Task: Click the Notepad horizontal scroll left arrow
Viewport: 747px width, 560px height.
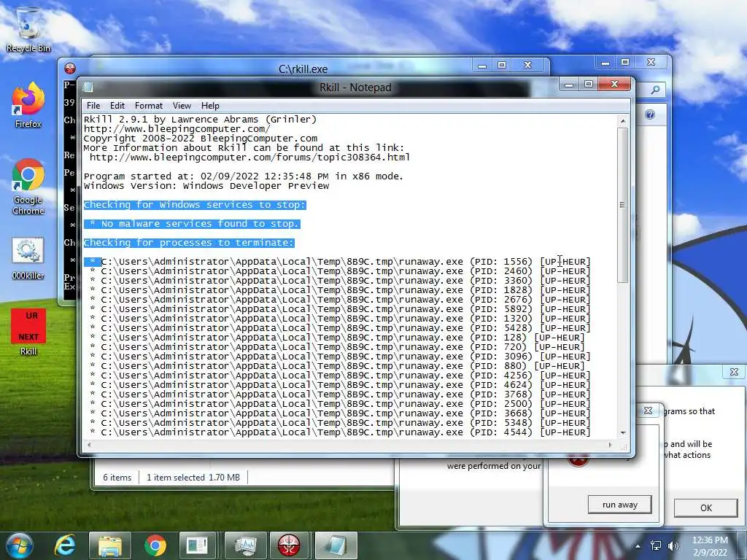Action: click(x=88, y=445)
